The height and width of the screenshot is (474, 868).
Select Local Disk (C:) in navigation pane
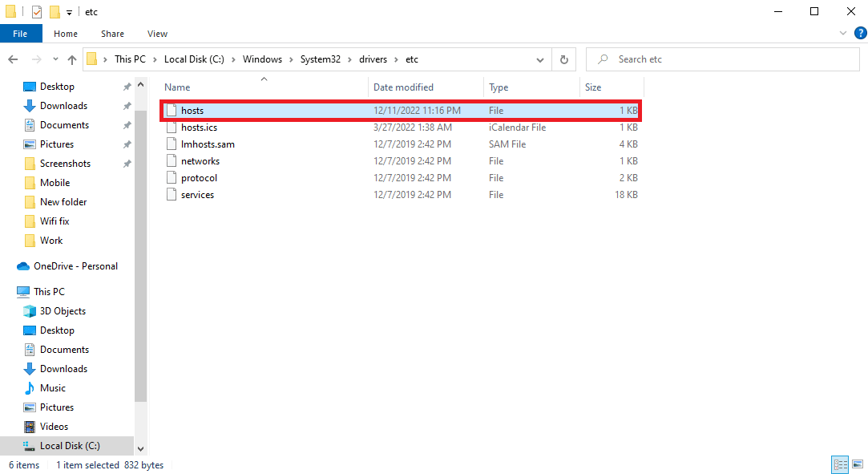click(70, 446)
